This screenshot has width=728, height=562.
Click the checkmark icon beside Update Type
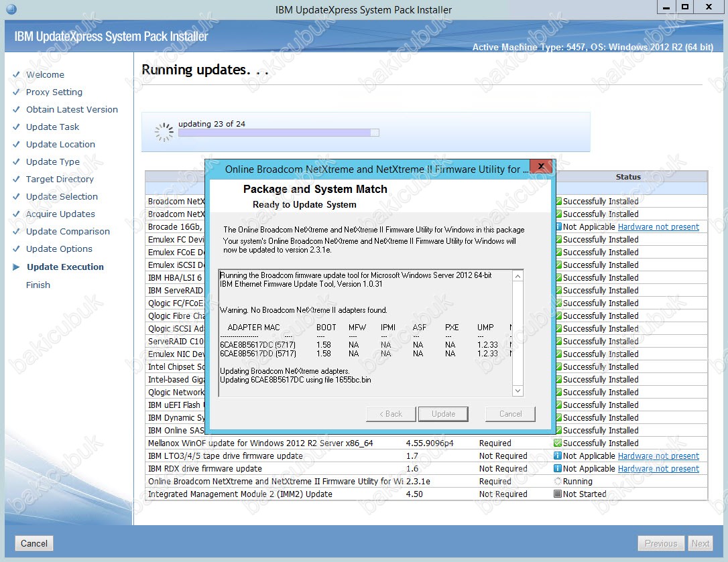(x=16, y=161)
